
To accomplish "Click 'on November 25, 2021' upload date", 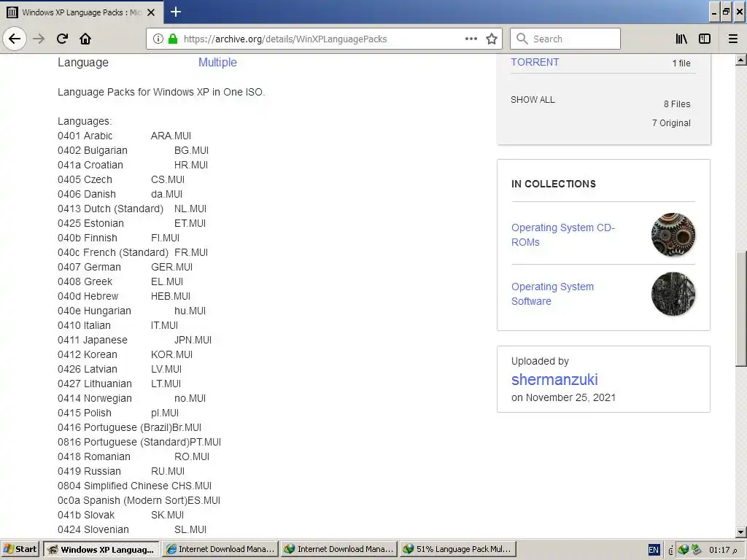I will (x=563, y=397).
